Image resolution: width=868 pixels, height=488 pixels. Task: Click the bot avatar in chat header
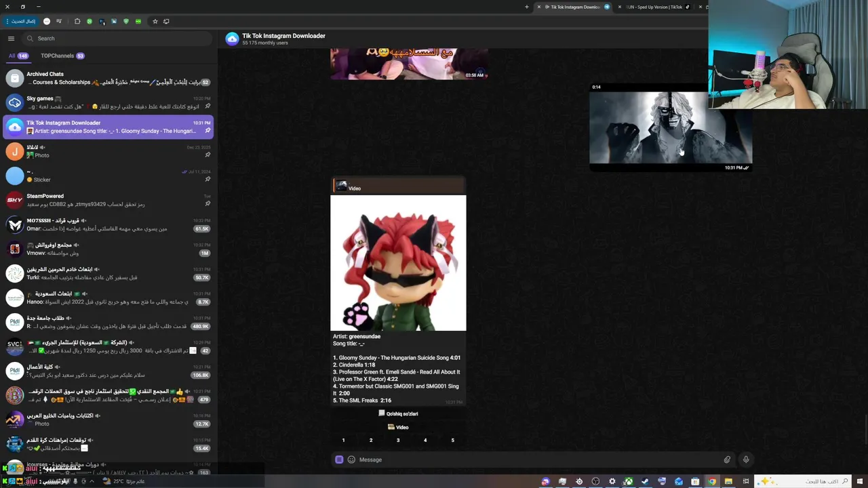pos(232,39)
